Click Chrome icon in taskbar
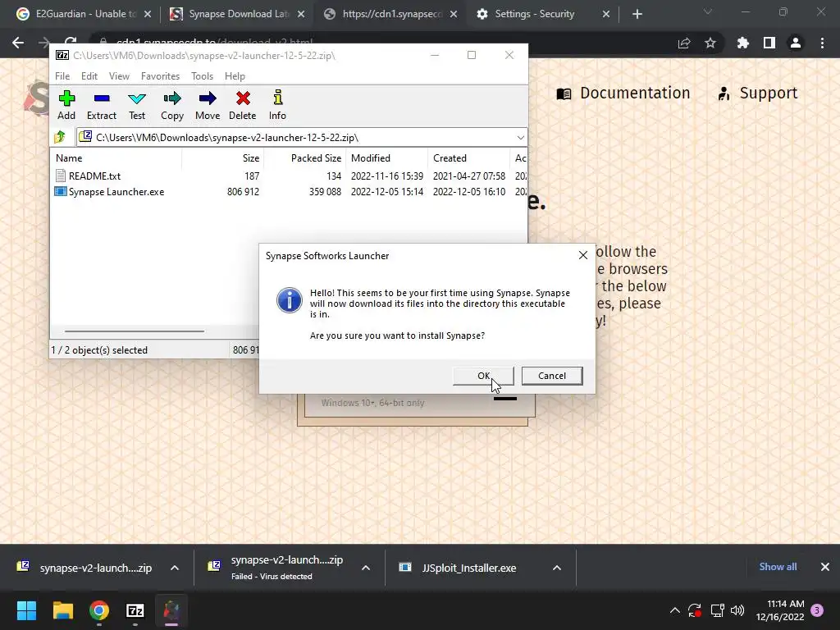Viewport: 840px width, 630px height. (99, 610)
